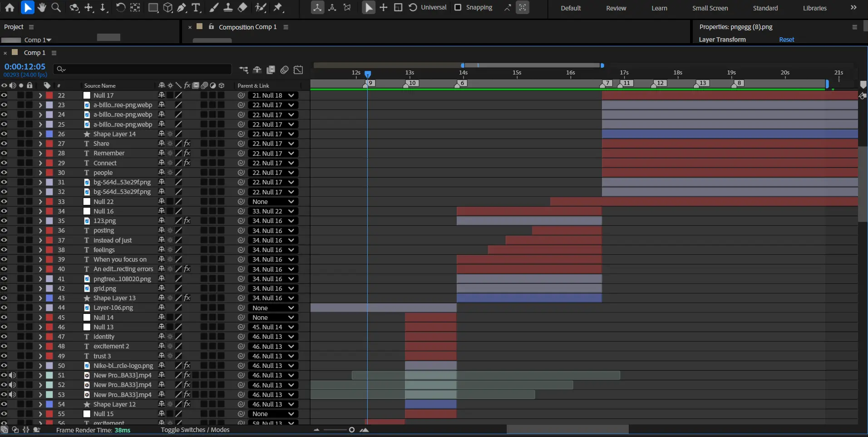Click the red label swatch of Null 17

point(49,95)
